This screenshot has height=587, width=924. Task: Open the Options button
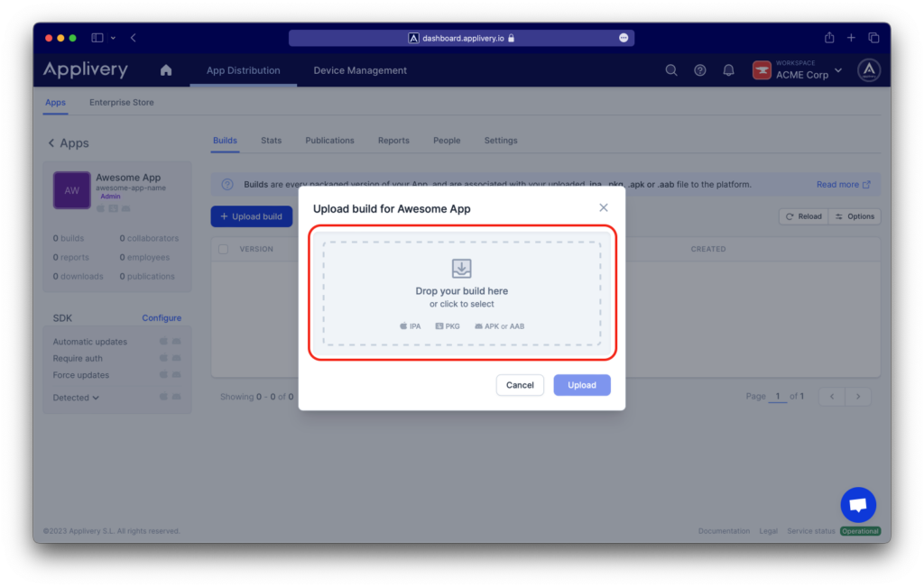pos(855,216)
